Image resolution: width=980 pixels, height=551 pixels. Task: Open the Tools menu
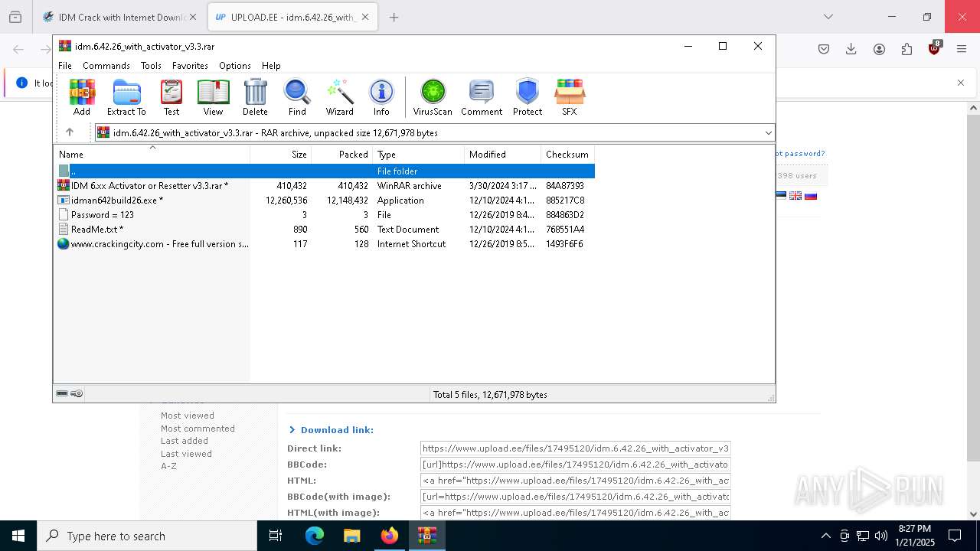point(151,66)
